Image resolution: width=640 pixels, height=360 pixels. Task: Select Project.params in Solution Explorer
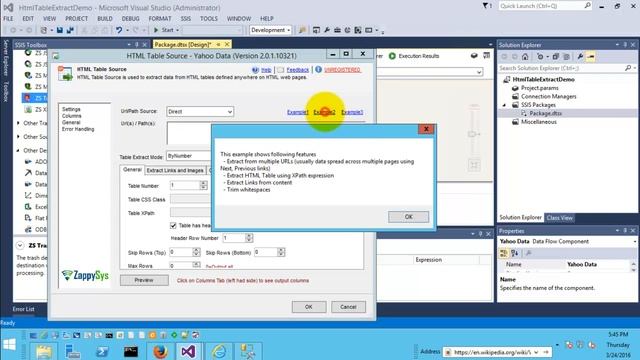point(540,88)
